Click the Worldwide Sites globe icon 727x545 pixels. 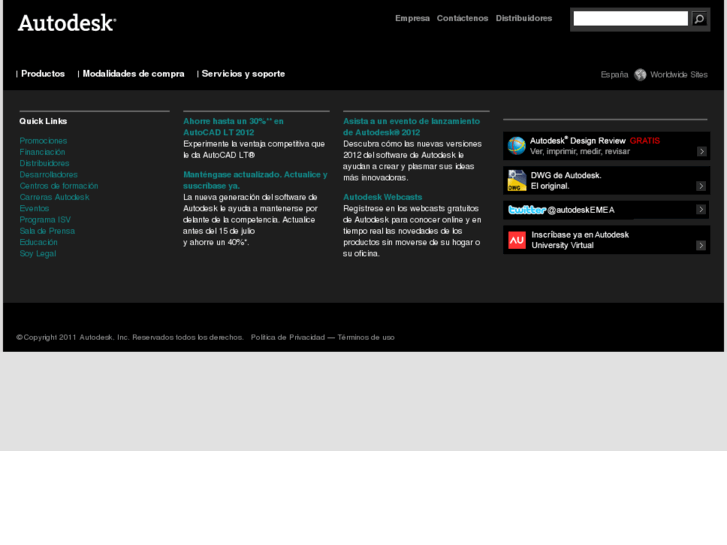click(x=640, y=75)
